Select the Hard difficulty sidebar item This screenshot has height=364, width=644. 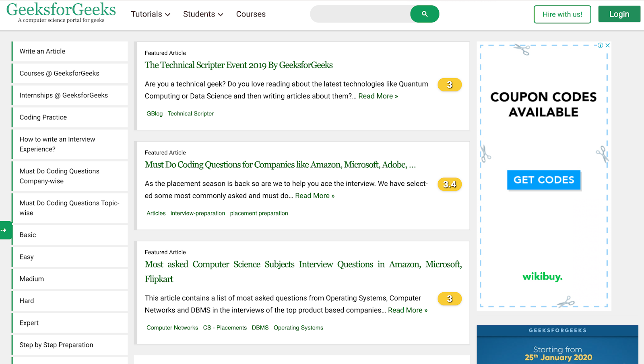pyautogui.click(x=70, y=301)
